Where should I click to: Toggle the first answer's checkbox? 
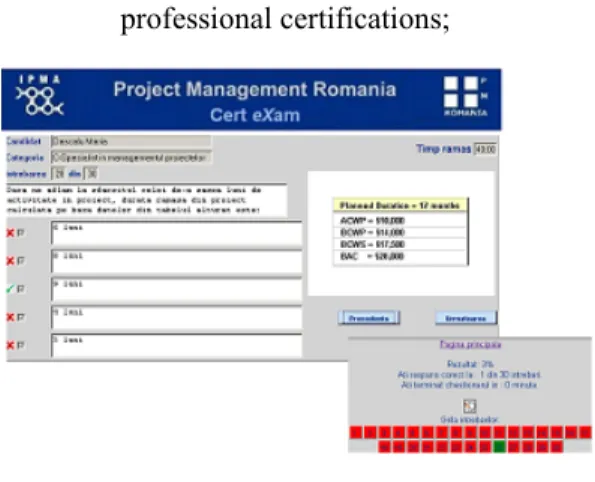tap(20, 233)
